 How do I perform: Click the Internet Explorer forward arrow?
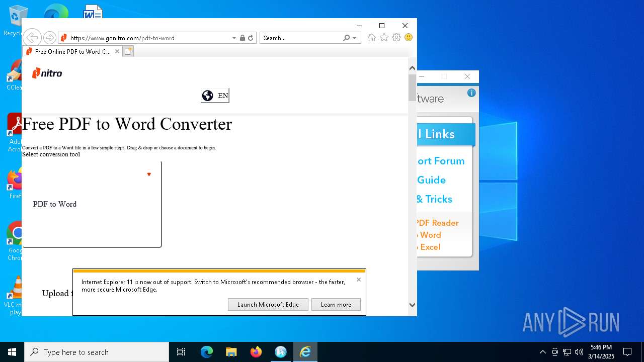click(49, 38)
